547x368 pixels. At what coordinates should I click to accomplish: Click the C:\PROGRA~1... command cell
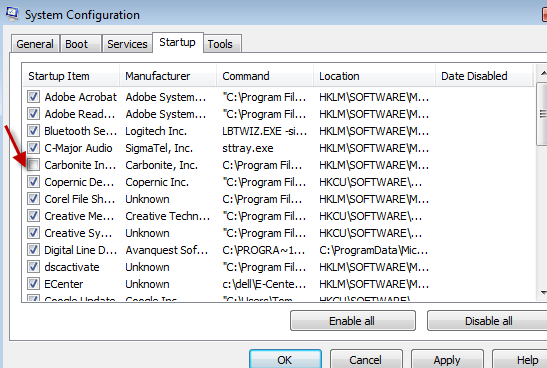tap(264, 250)
